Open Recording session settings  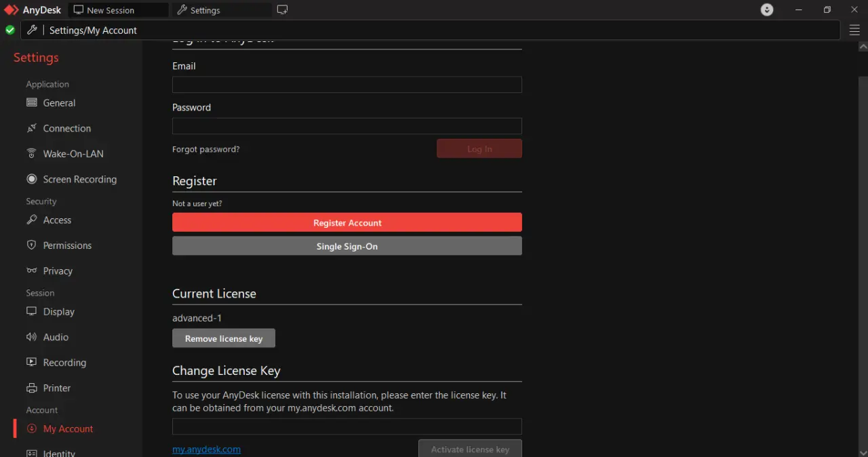click(64, 363)
